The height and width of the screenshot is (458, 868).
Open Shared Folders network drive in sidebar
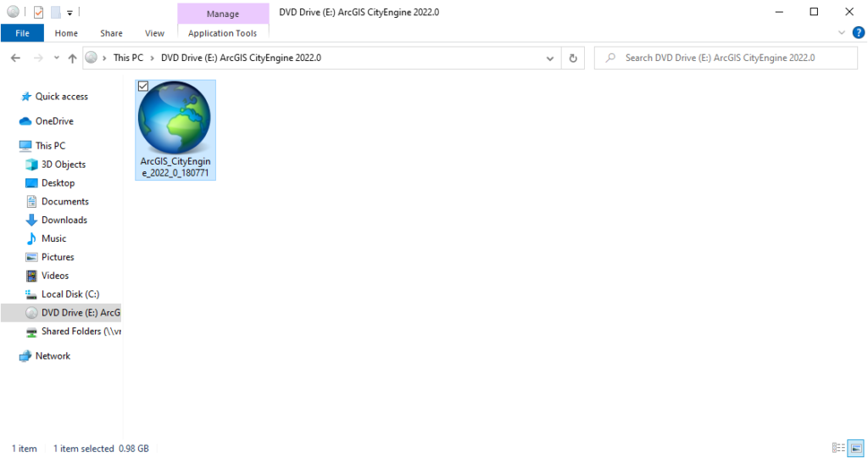[x=81, y=331]
